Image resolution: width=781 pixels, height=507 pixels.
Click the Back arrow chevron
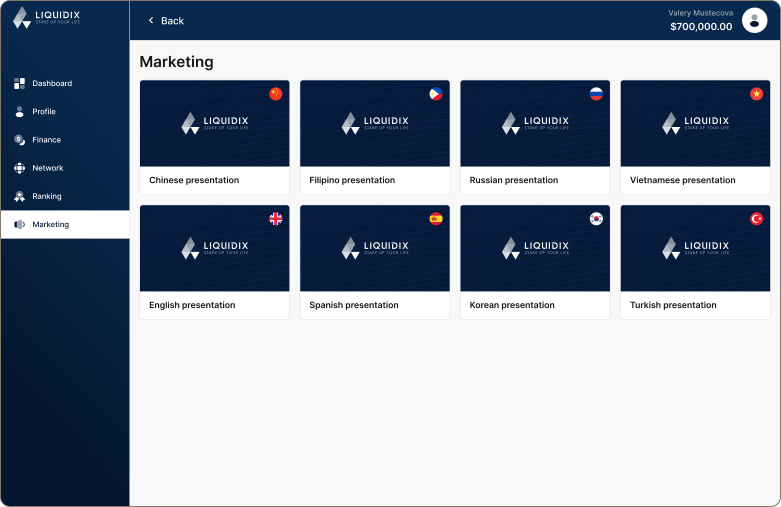pyautogui.click(x=151, y=20)
